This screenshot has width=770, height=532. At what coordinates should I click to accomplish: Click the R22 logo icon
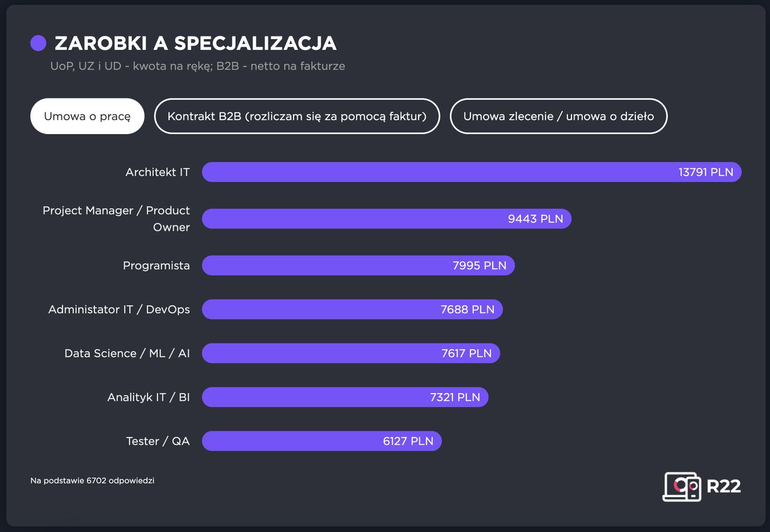point(682,486)
